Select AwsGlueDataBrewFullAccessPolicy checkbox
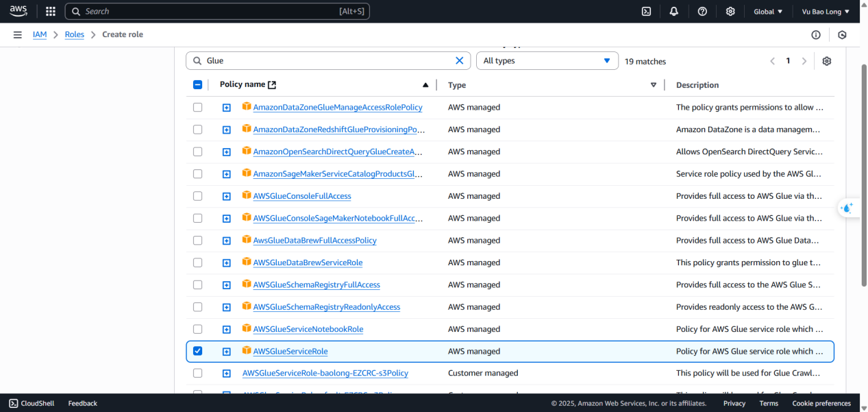 198,240
